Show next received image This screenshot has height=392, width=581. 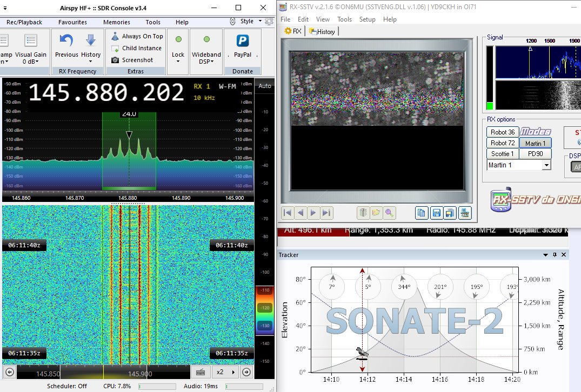(x=313, y=213)
